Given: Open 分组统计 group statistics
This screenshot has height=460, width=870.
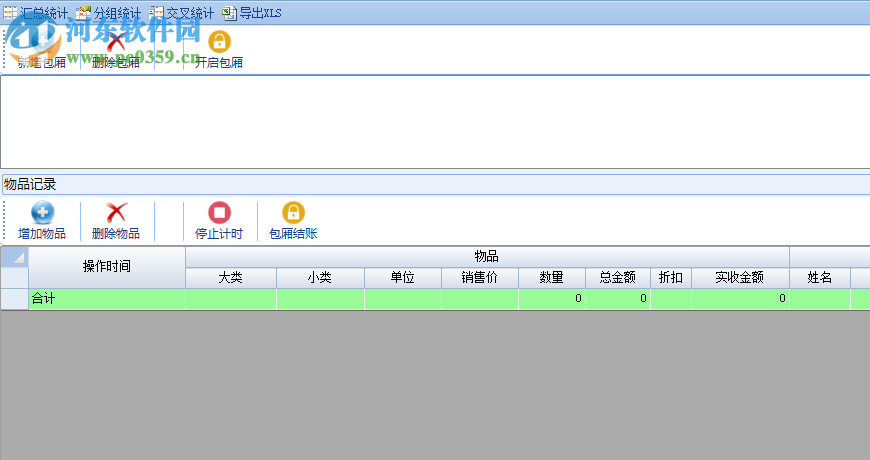Looking at the screenshot, I should pos(109,13).
